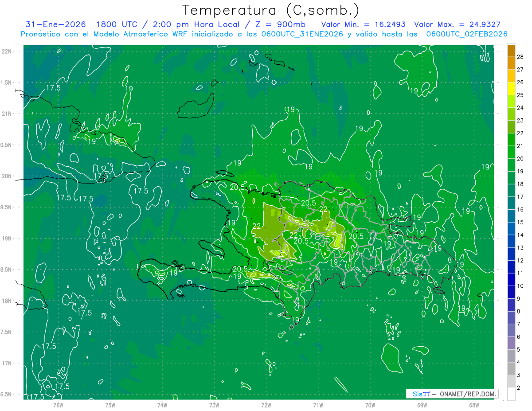Click the '71W' longitude axis label

click(318, 405)
